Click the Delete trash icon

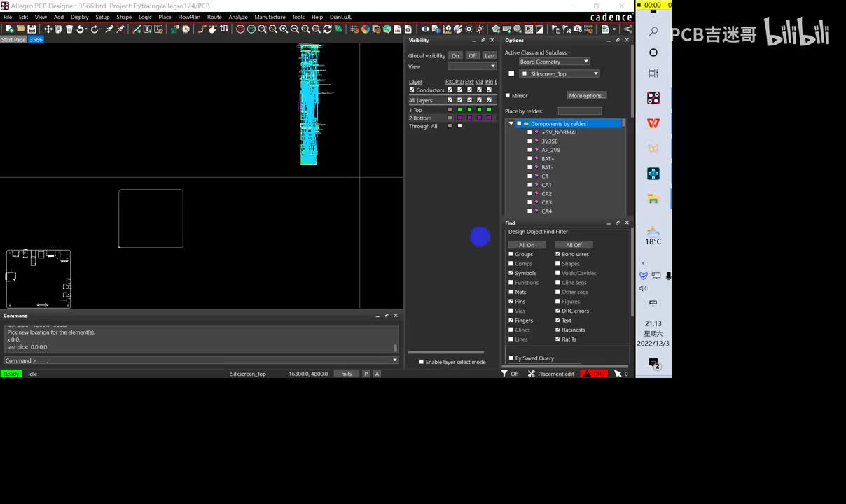click(x=69, y=29)
